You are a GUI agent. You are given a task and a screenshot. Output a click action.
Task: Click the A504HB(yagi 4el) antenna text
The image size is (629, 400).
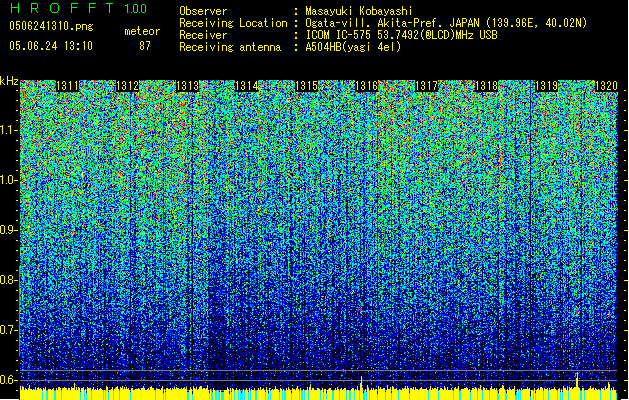coord(353,47)
